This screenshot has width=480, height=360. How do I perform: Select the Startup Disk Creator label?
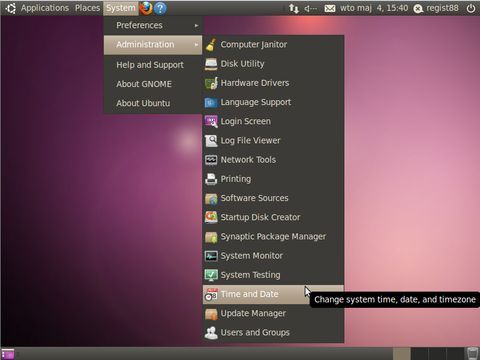point(260,217)
